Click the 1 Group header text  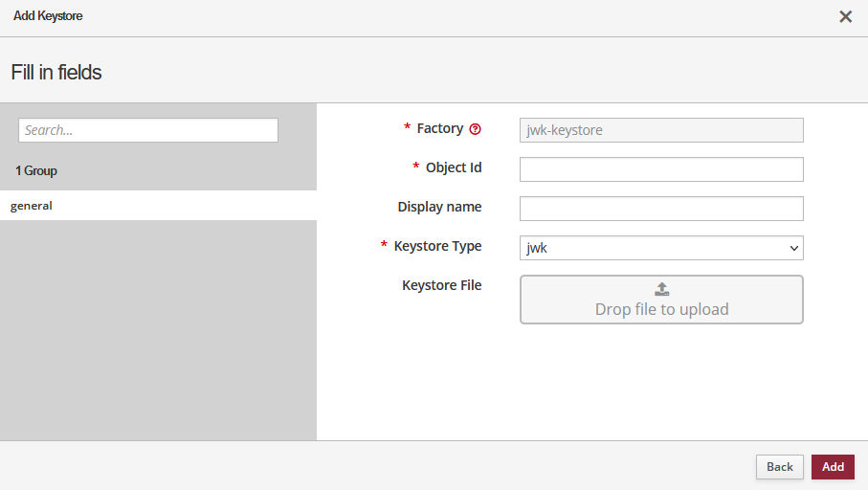36,170
